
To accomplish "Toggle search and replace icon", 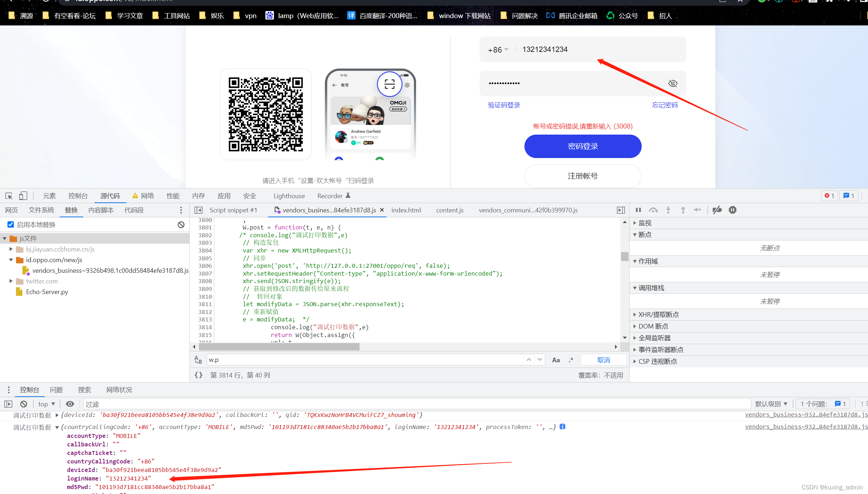I will tap(198, 360).
